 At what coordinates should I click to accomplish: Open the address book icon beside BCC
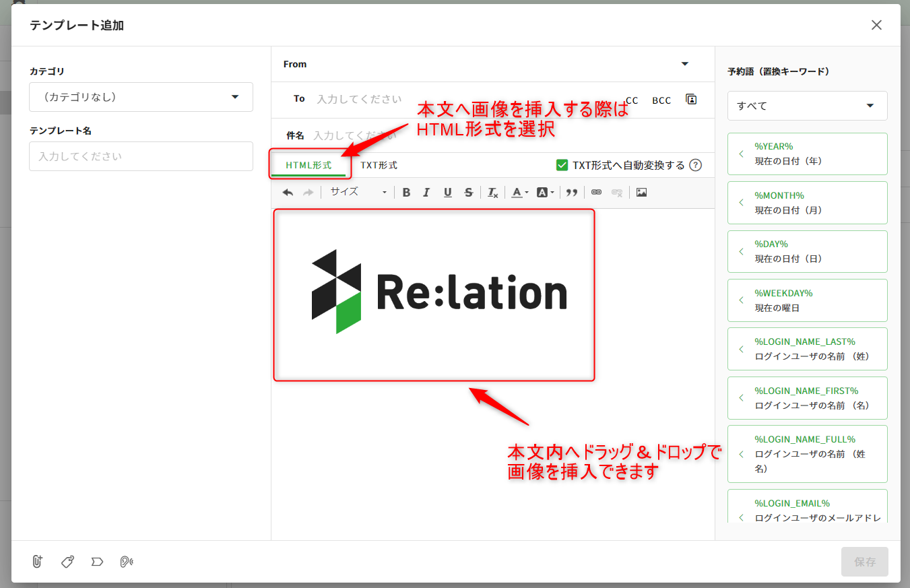691,99
